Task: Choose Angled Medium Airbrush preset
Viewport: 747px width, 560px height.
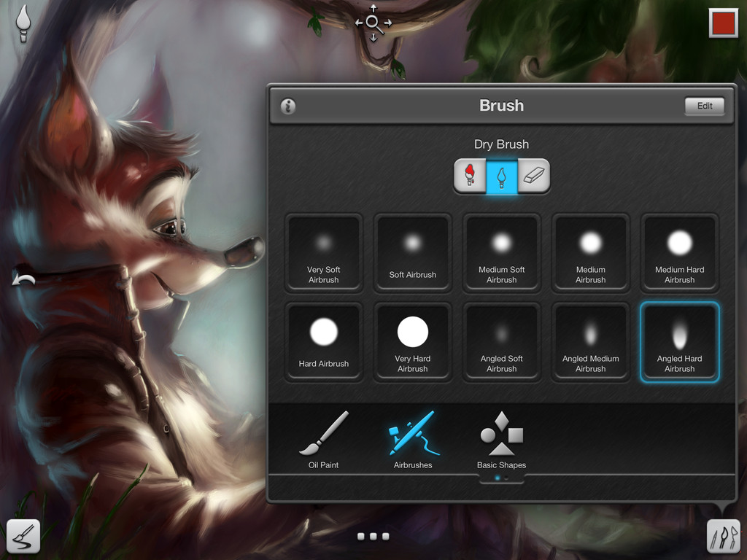Action: pos(591,342)
